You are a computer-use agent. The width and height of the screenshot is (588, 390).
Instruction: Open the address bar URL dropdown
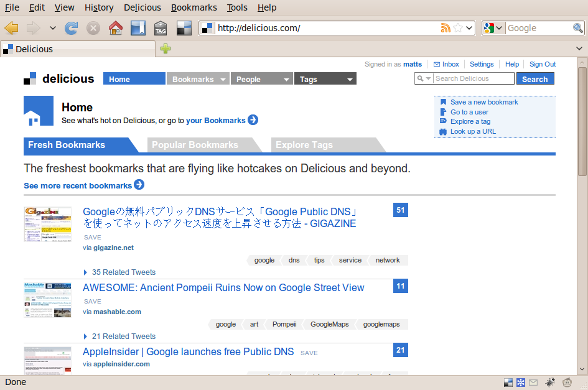469,28
